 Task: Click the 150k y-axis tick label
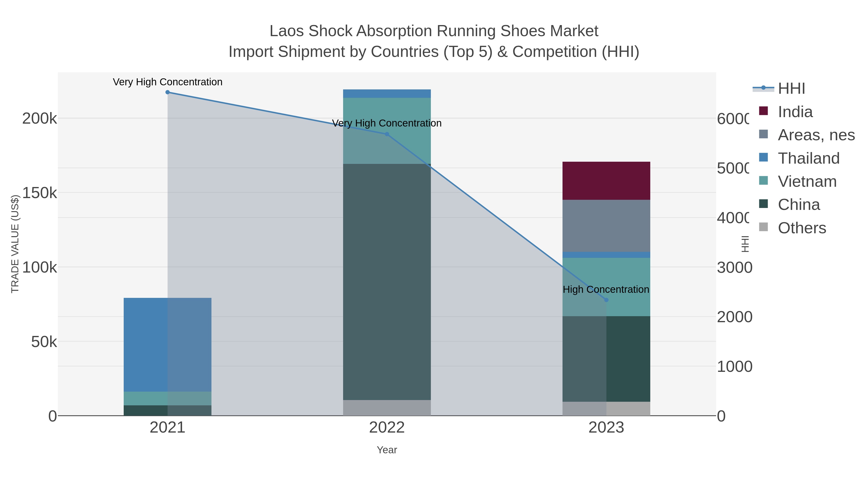point(40,193)
